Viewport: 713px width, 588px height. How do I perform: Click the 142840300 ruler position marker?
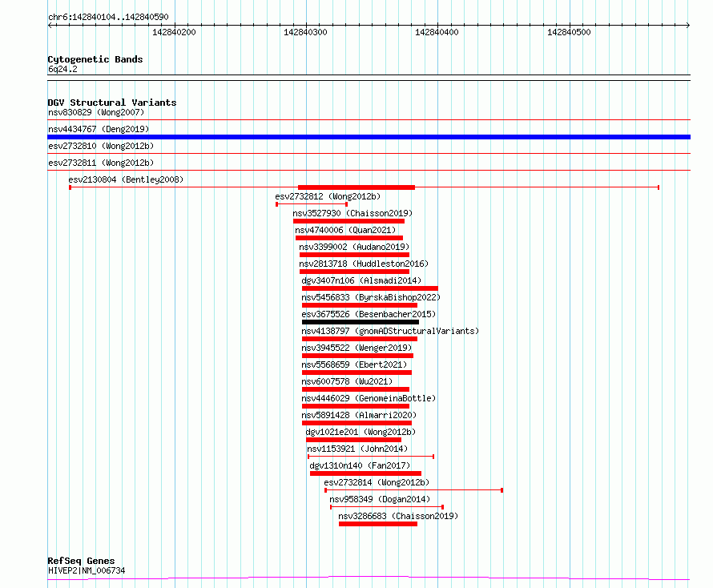pyautogui.click(x=305, y=32)
